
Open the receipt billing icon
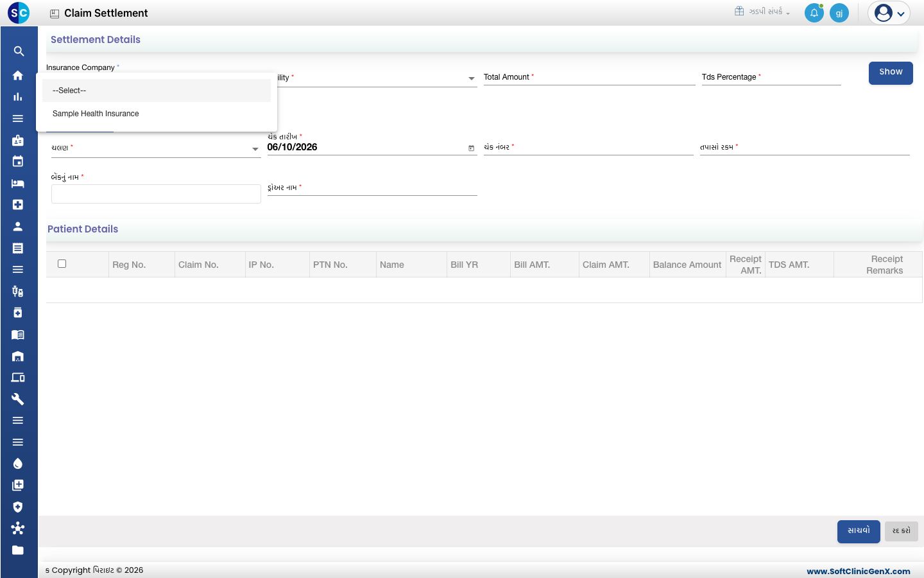tap(18, 248)
